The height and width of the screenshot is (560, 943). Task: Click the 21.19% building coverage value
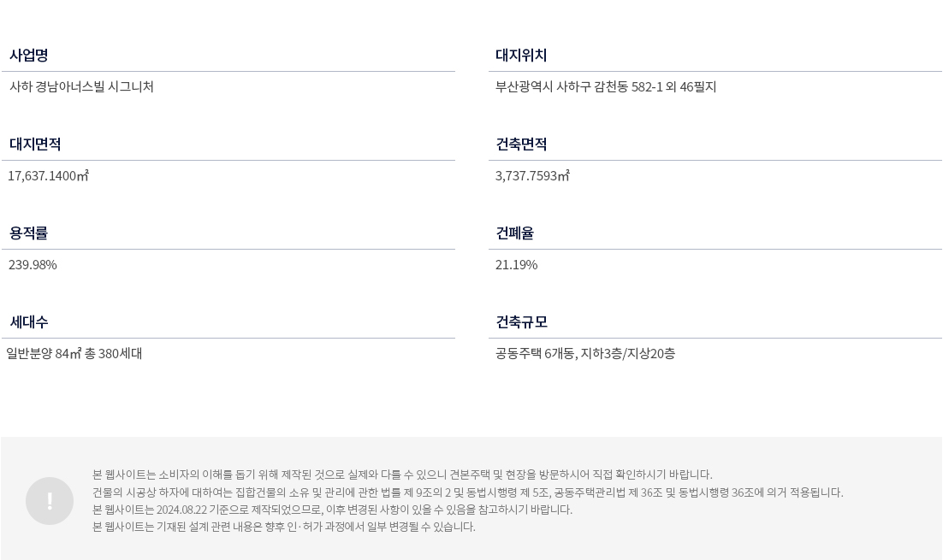pos(516,264)
